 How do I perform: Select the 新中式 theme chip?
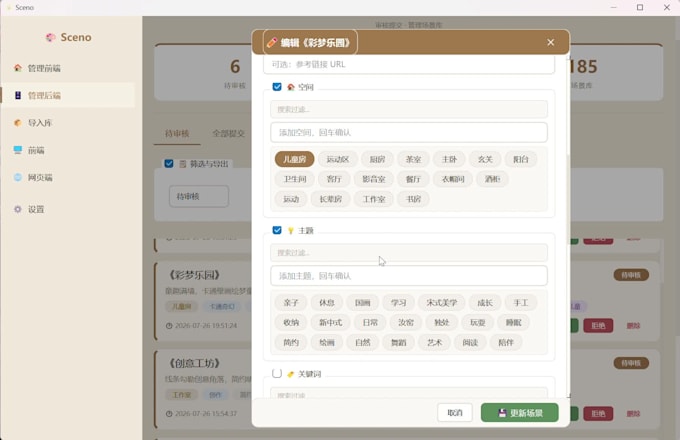tap(330, 323)
